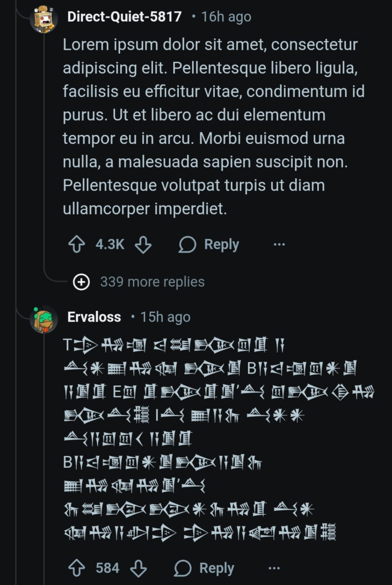
Task: Click the 15h ago timestamp
Action: (x=165, y=317)
